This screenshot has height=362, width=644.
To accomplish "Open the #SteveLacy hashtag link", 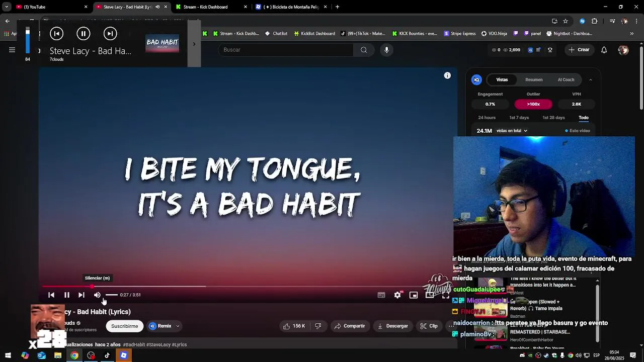I will pos(158,345).
